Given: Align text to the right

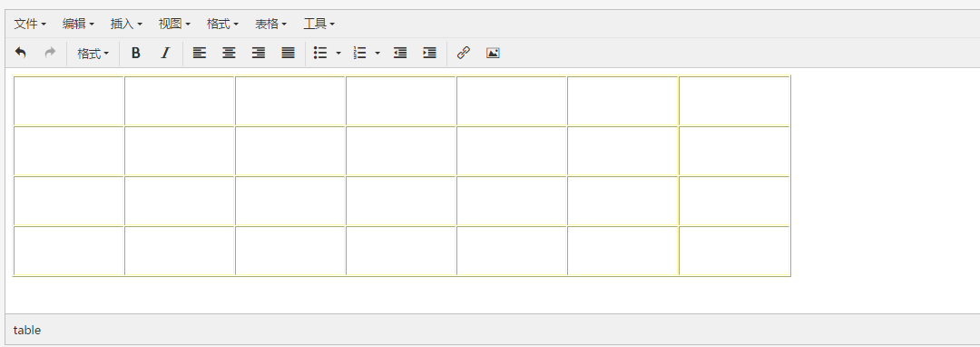Looking at the screenshot, I should click(258, 54).
